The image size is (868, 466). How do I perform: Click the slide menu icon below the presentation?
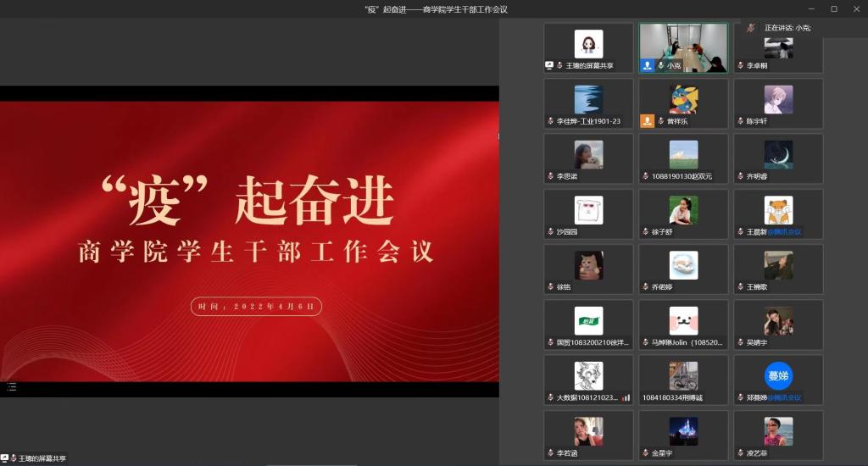[12, 387]
